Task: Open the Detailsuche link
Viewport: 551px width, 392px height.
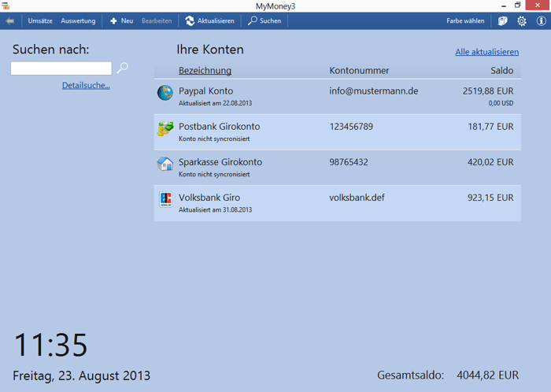Action: click(86, 85)
